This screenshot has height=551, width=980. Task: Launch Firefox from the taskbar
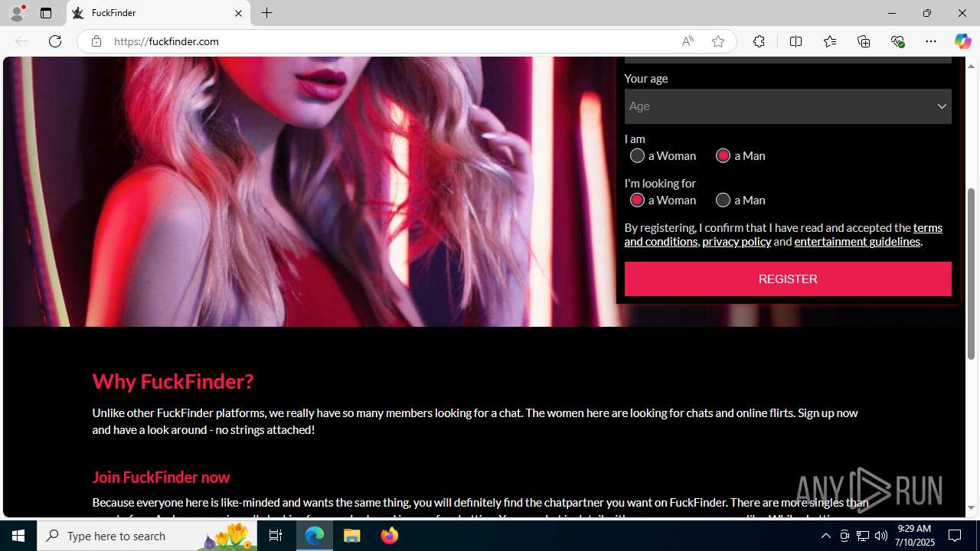(390, 536)
